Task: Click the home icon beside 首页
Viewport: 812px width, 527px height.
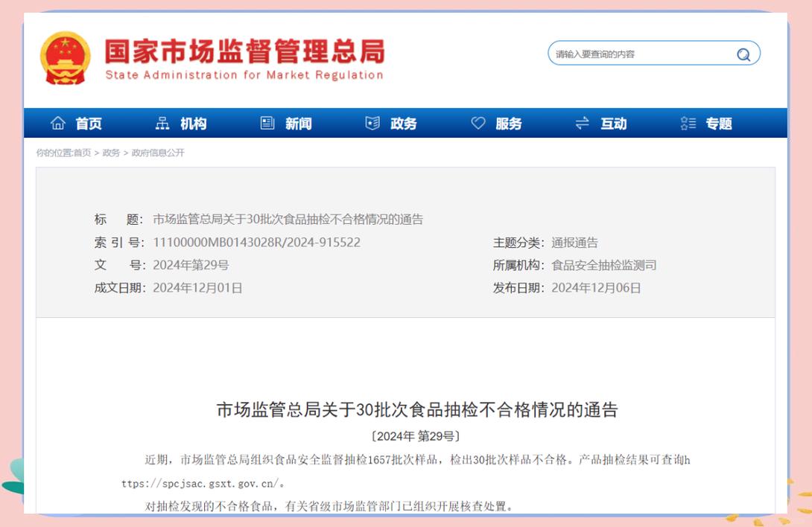Action: coord(57,124)
